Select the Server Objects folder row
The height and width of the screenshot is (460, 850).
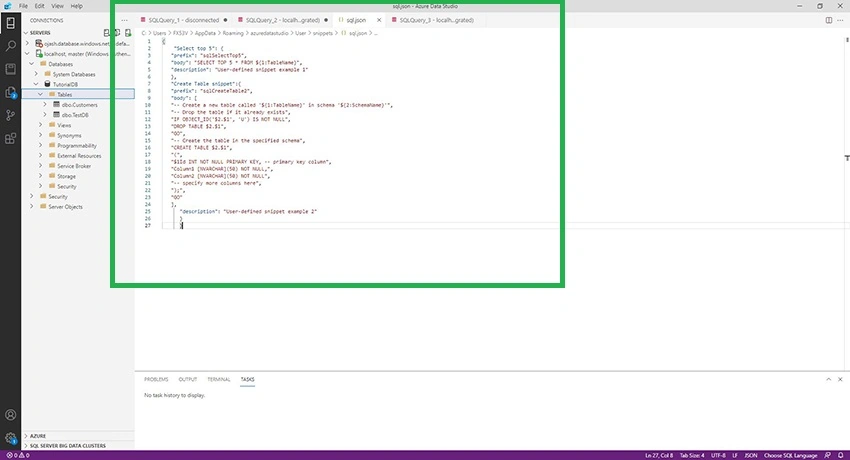click(78, 207)
